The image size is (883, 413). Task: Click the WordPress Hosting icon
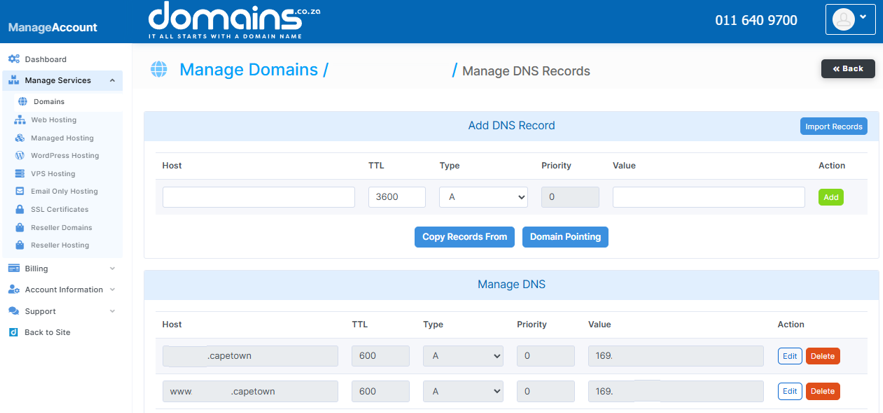pos(20,156)
